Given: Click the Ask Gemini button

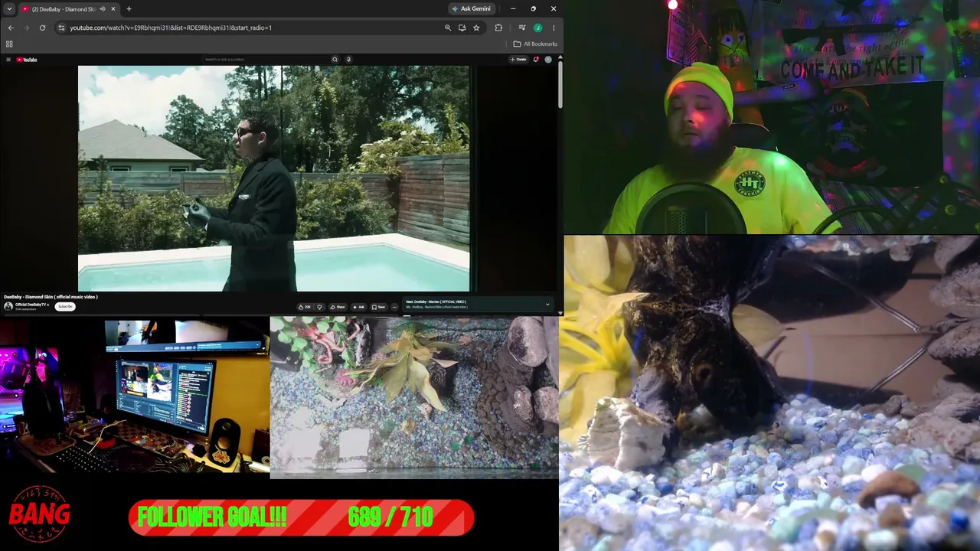Looking at the screenshot, I should pyautogui.click(x=471, y=9).
